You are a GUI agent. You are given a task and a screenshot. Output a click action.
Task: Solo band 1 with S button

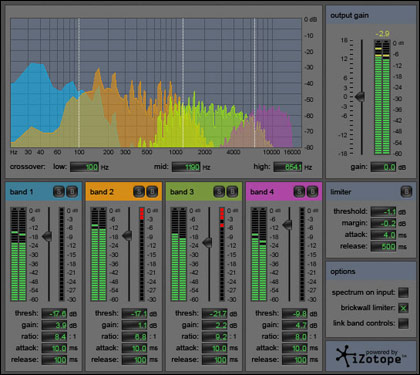[59, 192]
